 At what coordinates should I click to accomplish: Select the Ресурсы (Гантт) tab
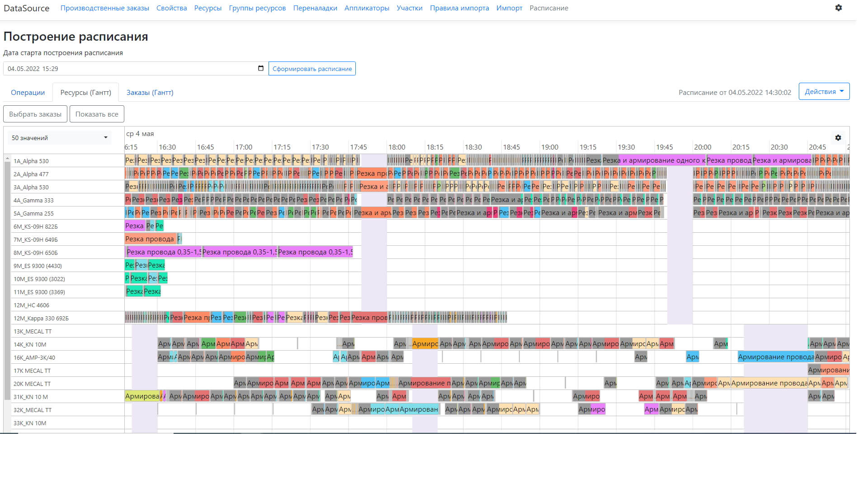(85, 92)
